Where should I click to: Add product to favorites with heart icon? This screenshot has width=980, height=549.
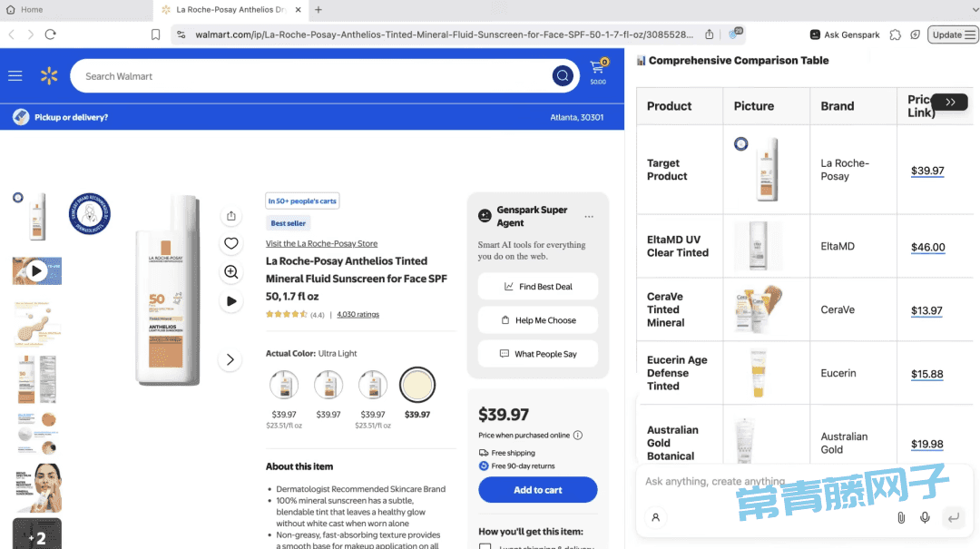tap(231, 244)
